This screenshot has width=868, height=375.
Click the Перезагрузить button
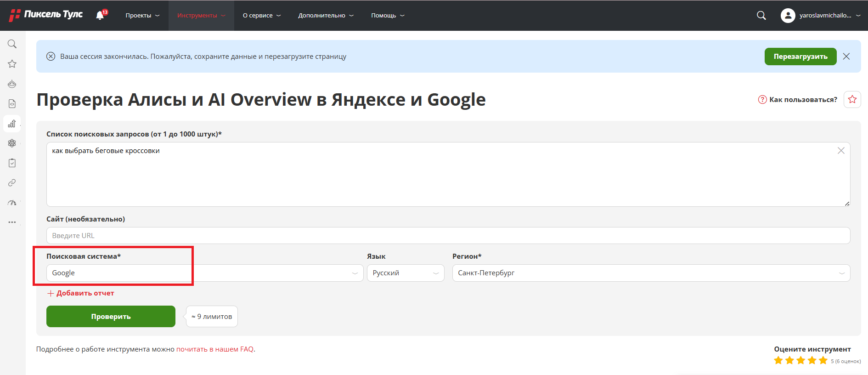coord(800,57)
